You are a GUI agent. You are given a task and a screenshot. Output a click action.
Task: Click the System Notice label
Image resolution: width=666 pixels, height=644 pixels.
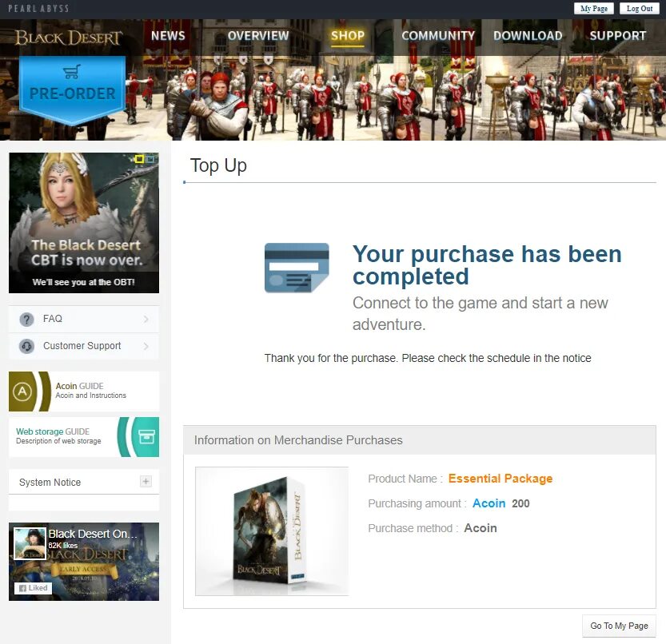50,483
